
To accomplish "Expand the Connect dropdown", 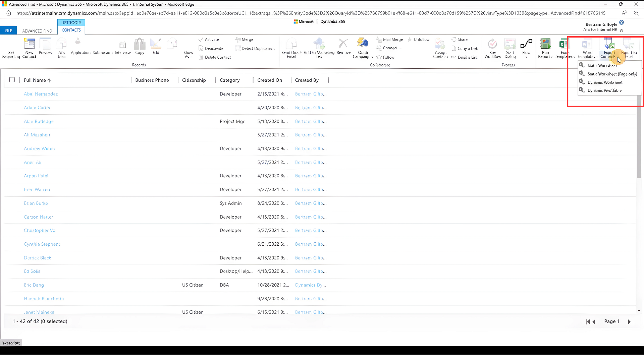I will [x=389, y=48].
